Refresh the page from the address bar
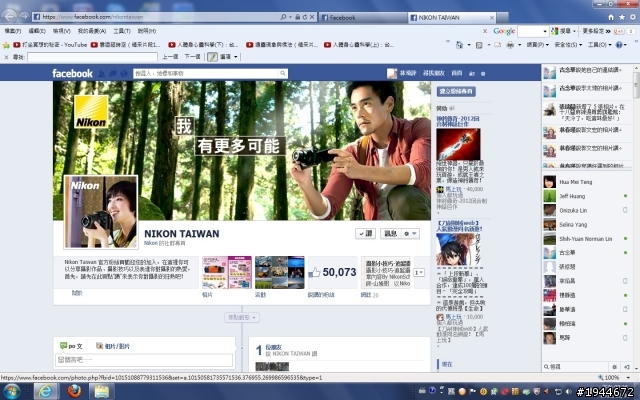 (x=304, y=17)
